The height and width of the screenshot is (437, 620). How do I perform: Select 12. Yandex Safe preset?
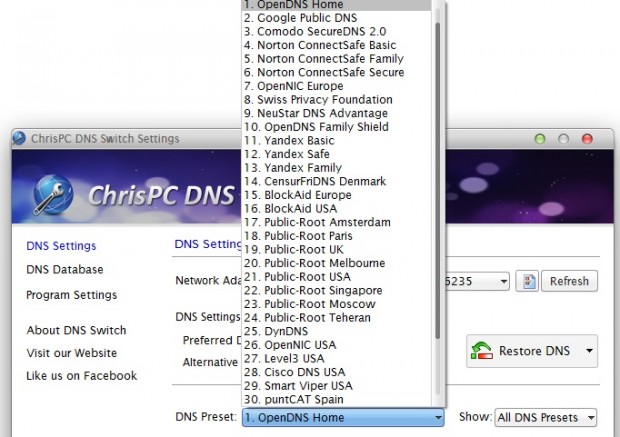coord(336,154)
